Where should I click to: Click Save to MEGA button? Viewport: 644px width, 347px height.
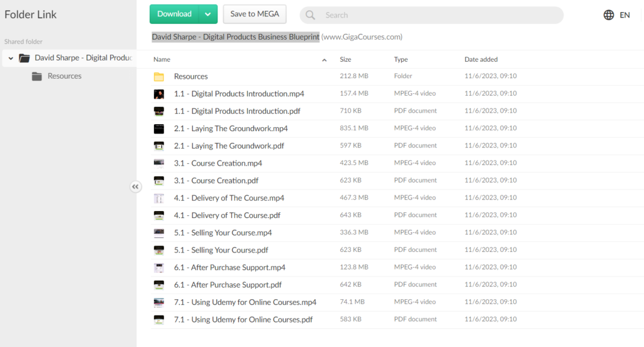click(255, 14)
